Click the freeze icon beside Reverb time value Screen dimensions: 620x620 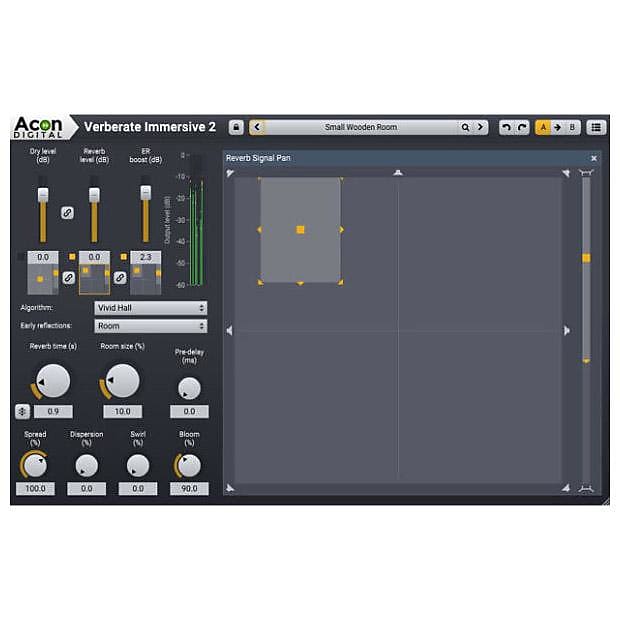click(22, 412)
